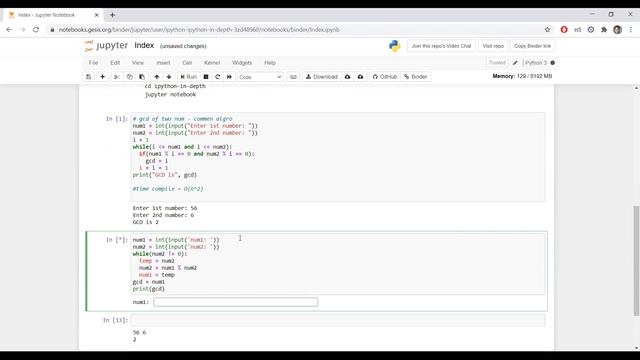The image size is (640, 360).
Task: Restart kernel and run all cells icon
Action: (x=229, y=77)
